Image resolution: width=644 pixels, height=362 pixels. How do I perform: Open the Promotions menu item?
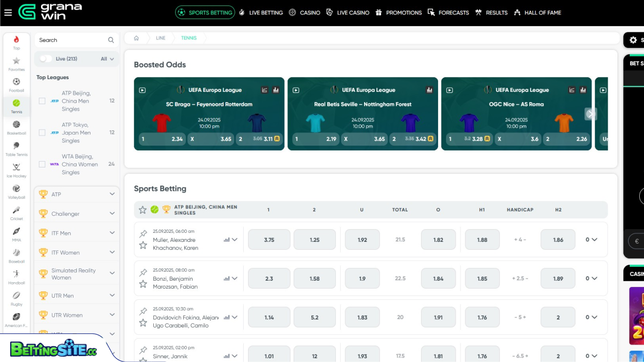pyautogui.click(x=398, y=13)
